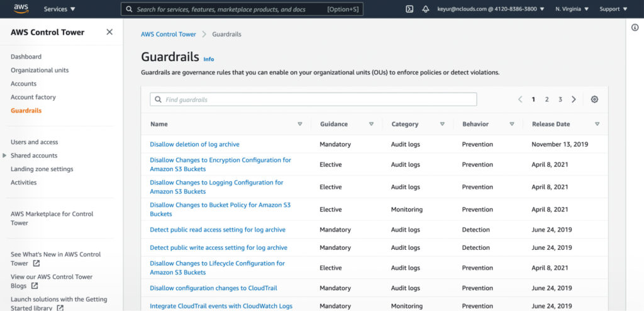Open the Services dropdown menu
This screenshot has height=311, width=644.
(x=60, y=9)
